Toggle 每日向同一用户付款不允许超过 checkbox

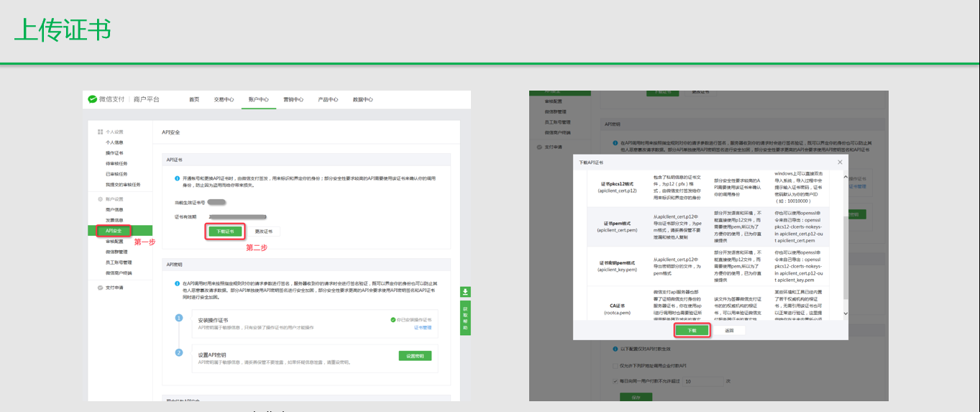click(614, 380)
